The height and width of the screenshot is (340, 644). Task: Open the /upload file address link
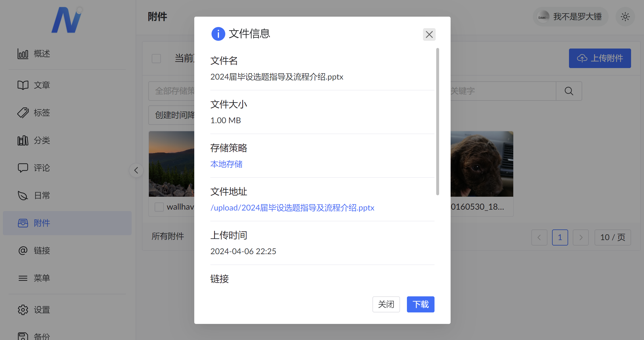292,208
